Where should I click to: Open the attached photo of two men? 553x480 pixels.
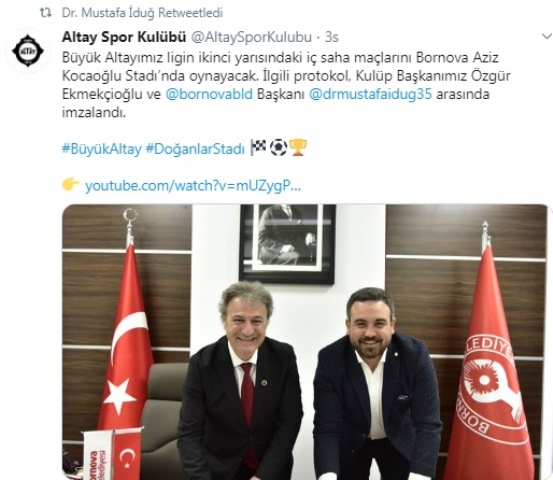click(305, 342)
